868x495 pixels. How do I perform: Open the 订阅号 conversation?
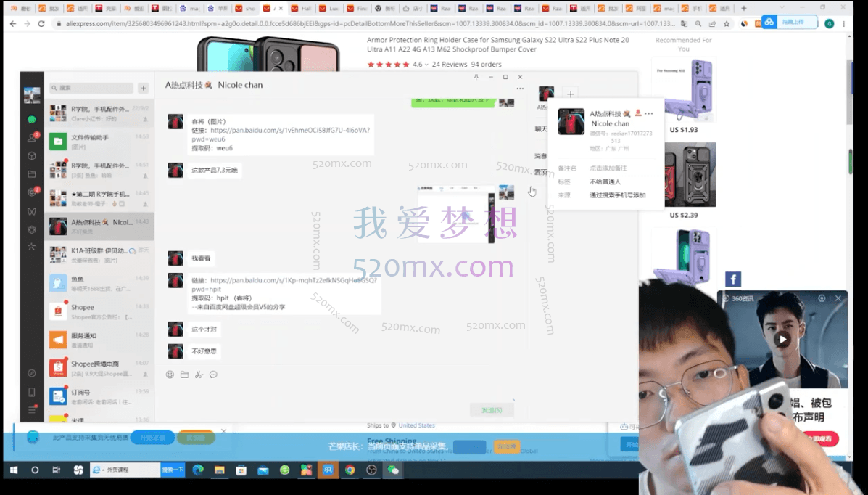pos(99,396)
